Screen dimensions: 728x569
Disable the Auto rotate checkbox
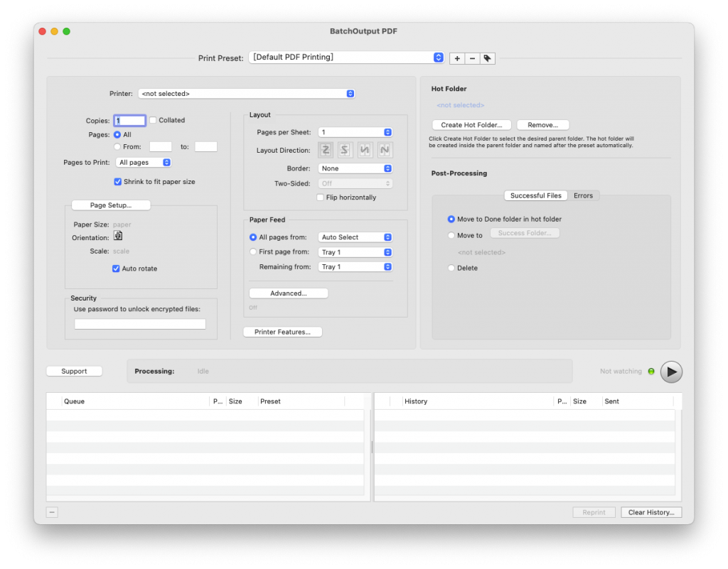[x=116, y=269]
